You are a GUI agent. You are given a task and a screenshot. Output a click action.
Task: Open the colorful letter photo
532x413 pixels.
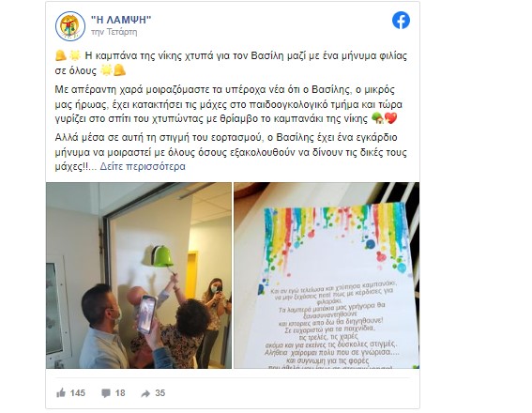[x=327, y=275]
